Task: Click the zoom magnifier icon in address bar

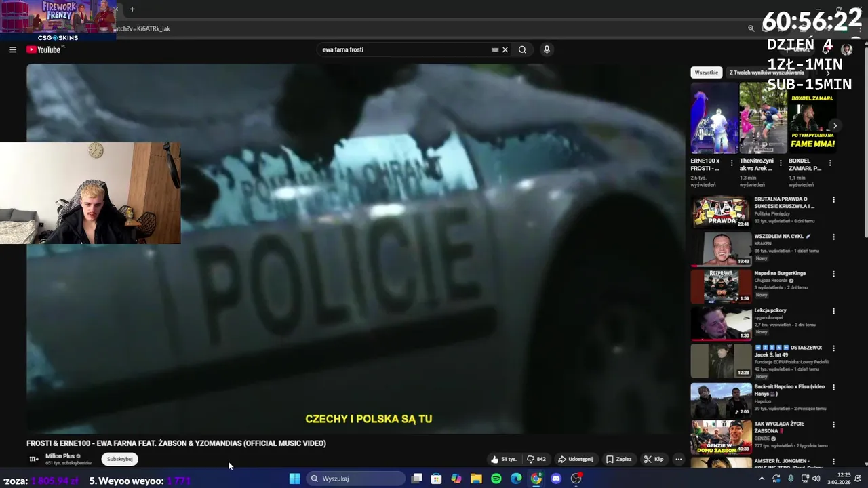Action: [751, 28]
